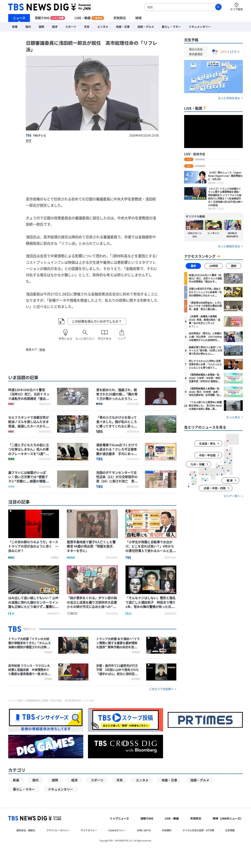The image size is (251, 868).
Task: Open the 近畿・中国・四国 area button
Action: (x=216, y=488)
